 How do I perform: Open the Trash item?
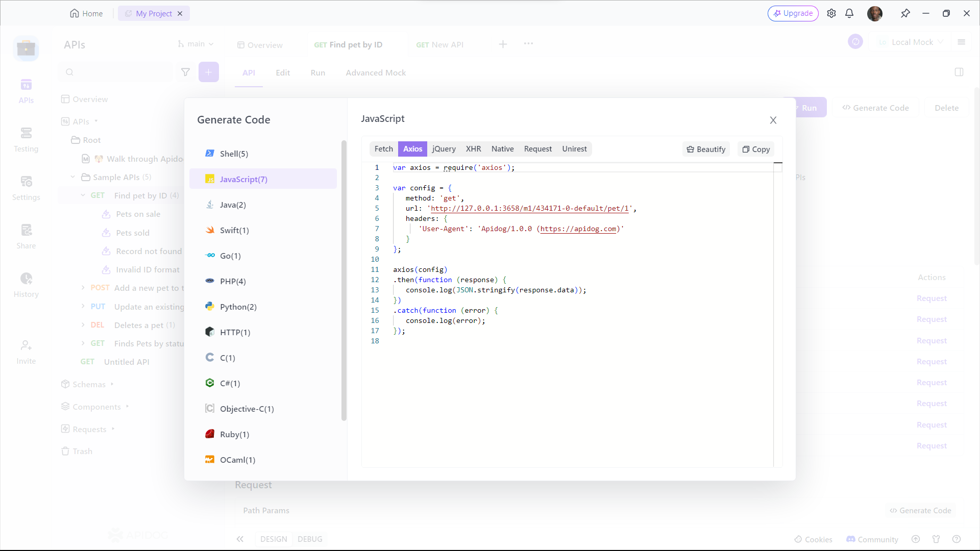click(x=77, y=451)
